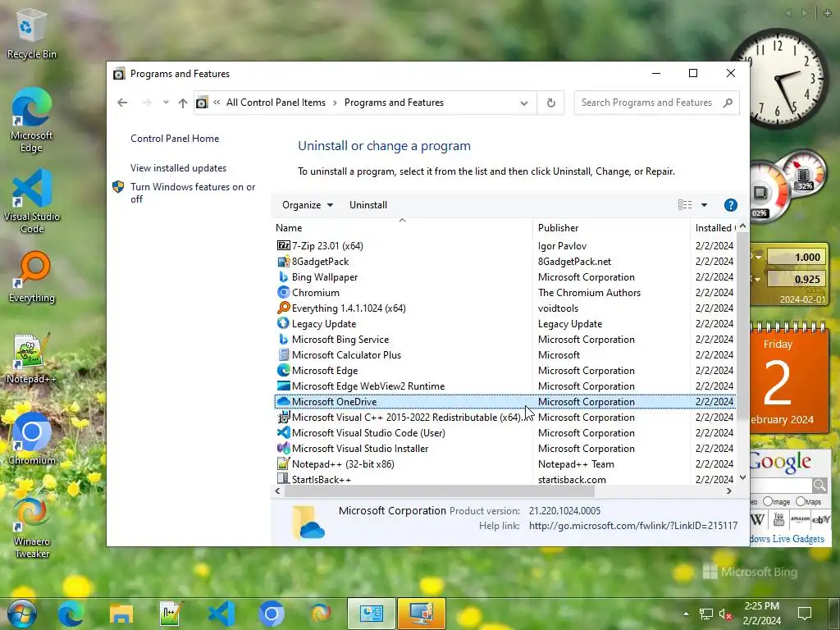Open the Organize dropdown menu
The width and height of the screenshot is (840, 630).
tap(308, 205)
